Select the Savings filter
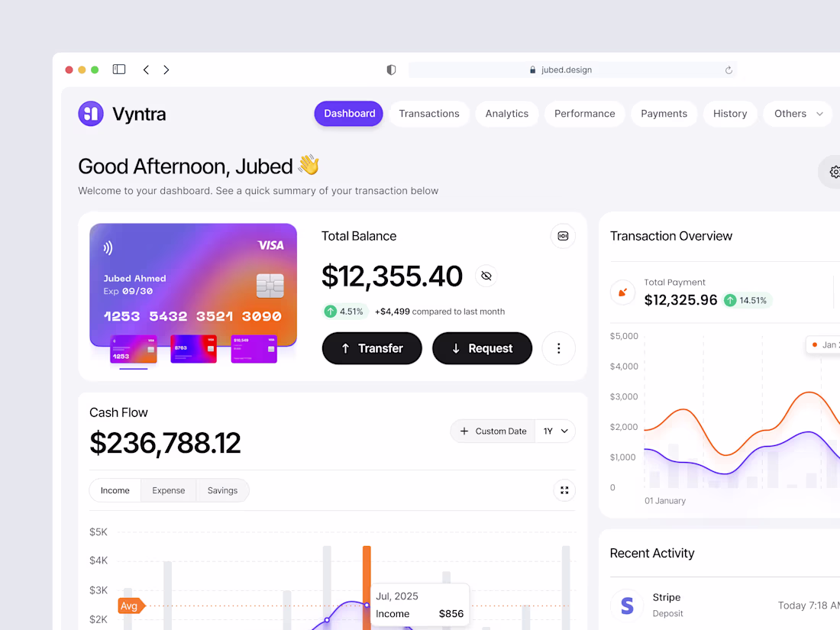The width and height of the screenshot is (840, 630). 222,490
